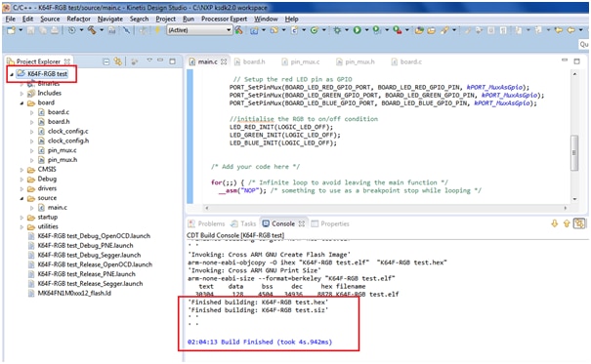Open the dropdown arrow next to Run
The image size is (591, 364).
point(366,30)
